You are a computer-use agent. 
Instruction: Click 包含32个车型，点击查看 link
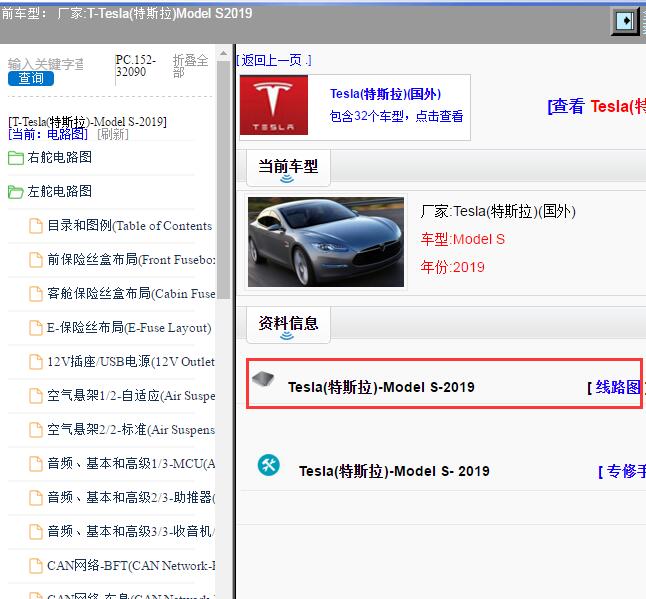[396, 117]
